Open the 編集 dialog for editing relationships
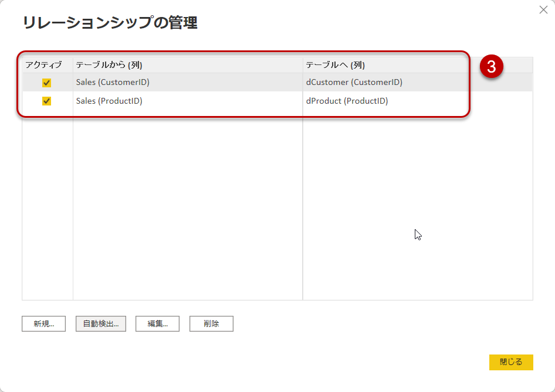 tap(157, 323)
